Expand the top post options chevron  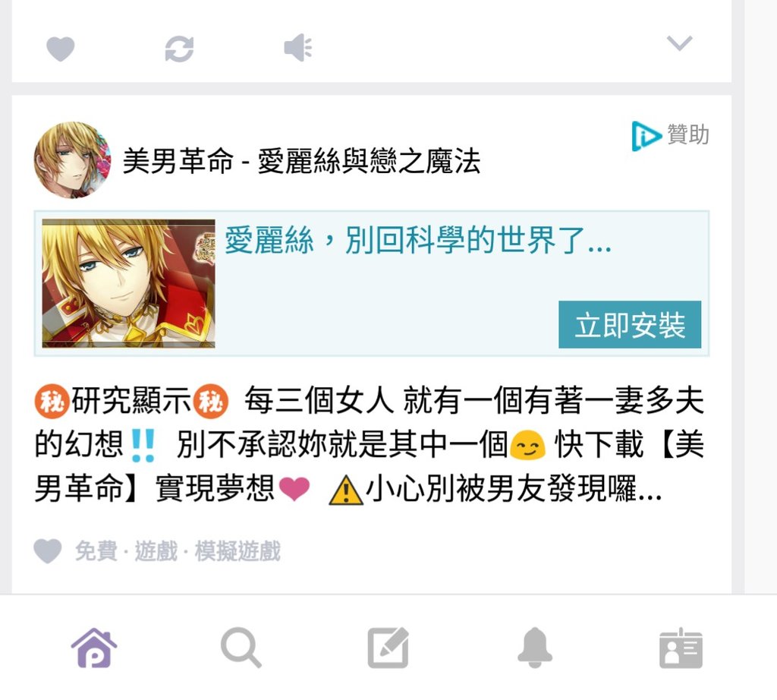pyautogui.click(x=679, y=43)
